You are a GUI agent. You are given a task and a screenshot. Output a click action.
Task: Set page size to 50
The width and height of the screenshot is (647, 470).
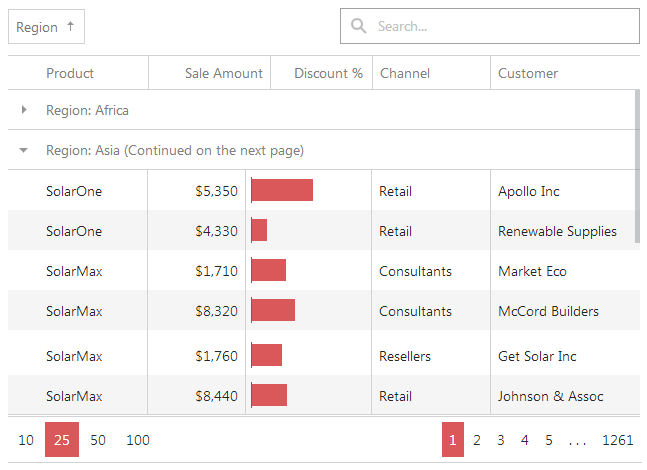tap(98, 440)
